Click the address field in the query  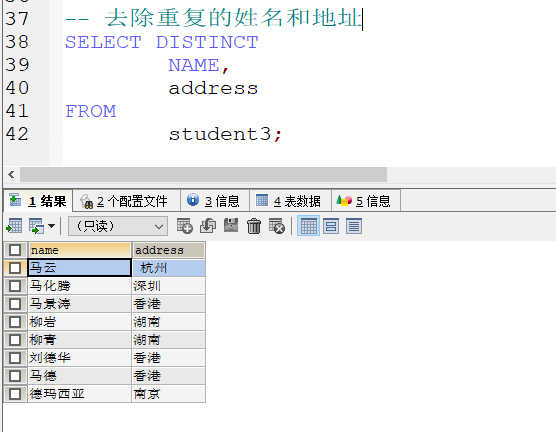[x=213, y=88]
